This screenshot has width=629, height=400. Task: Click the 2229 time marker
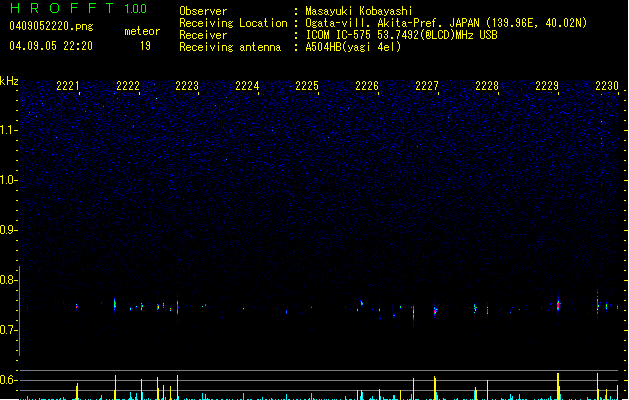pos(547,86)
